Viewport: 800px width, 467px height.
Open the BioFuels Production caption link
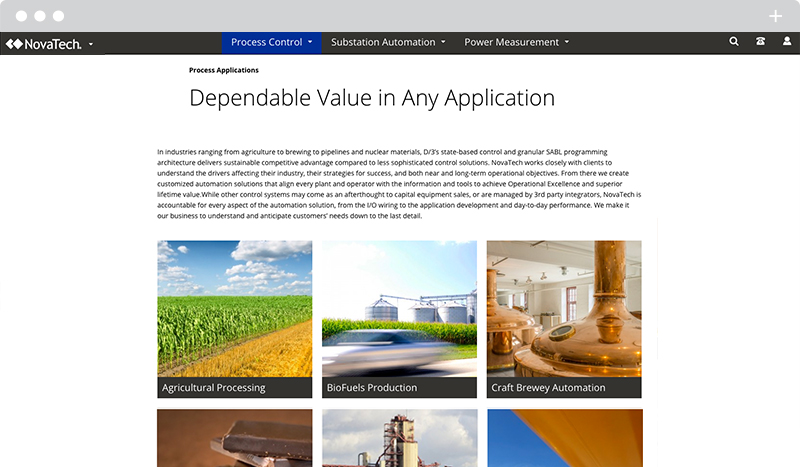371,388
